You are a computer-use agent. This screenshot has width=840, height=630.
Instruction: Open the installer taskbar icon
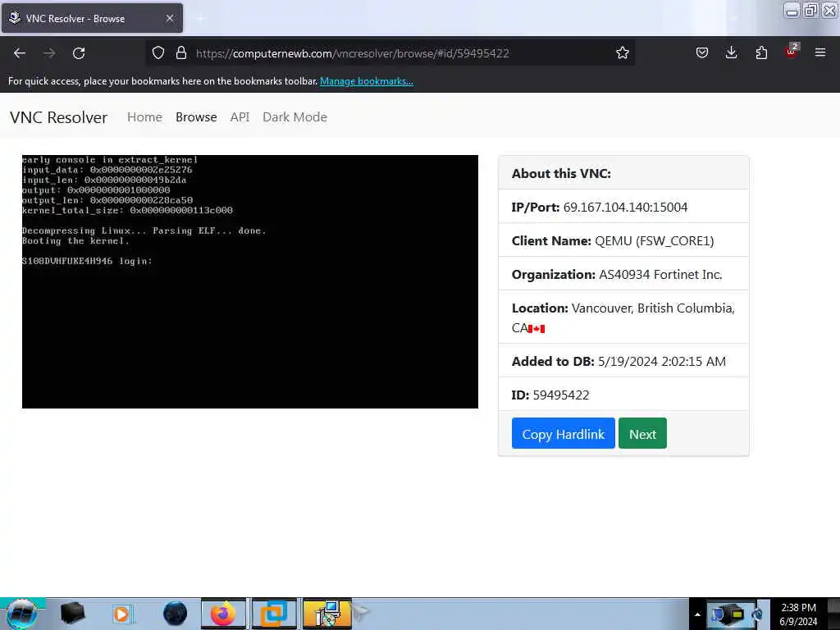326,614
